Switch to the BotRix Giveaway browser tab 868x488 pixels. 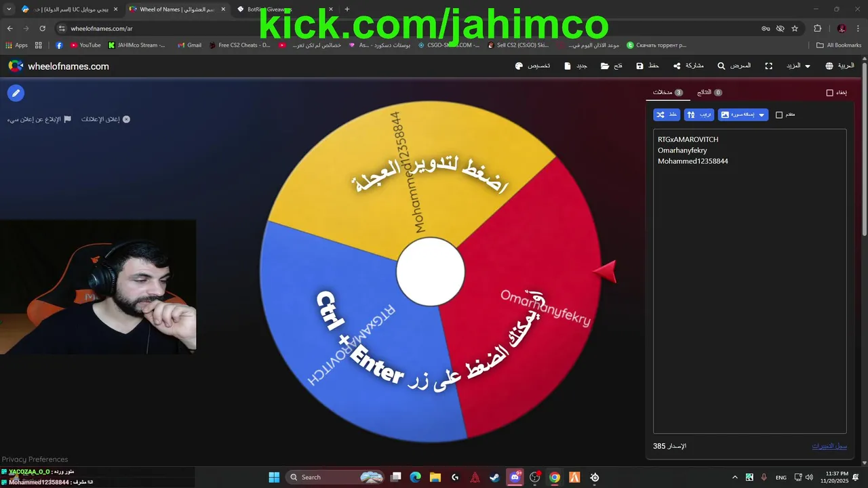coord(285,9)
